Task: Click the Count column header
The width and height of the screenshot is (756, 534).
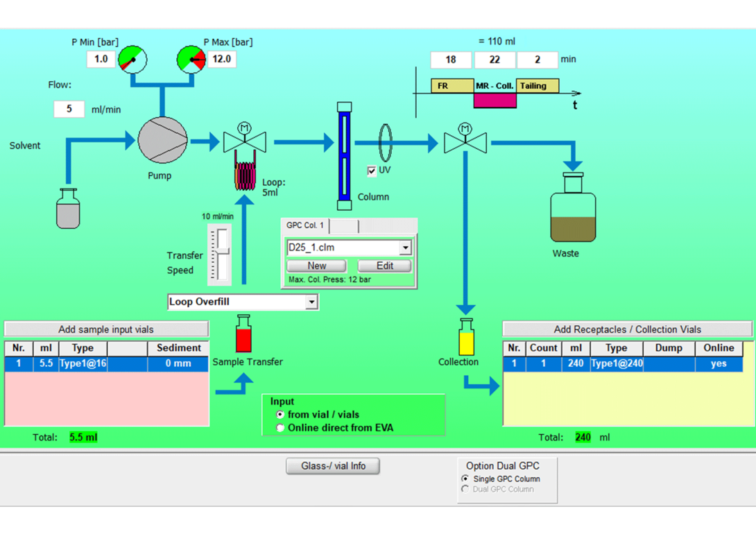Action: point(543,348)
